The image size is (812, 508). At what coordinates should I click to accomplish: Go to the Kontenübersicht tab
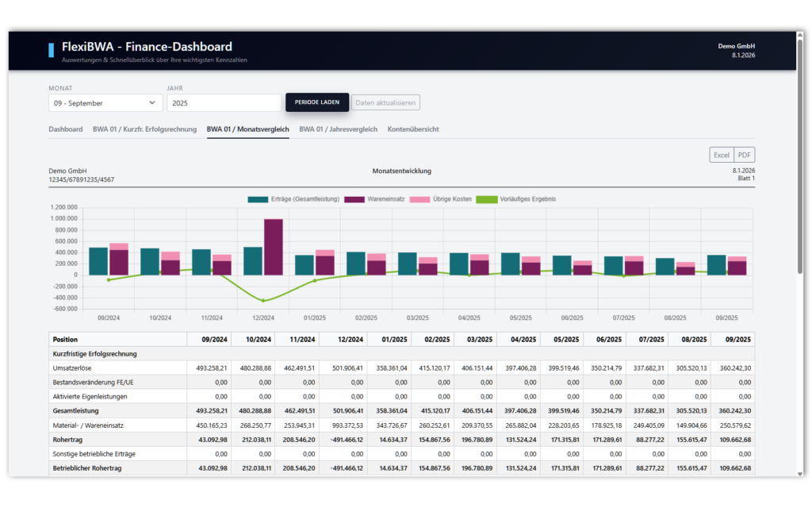[413, 129]
